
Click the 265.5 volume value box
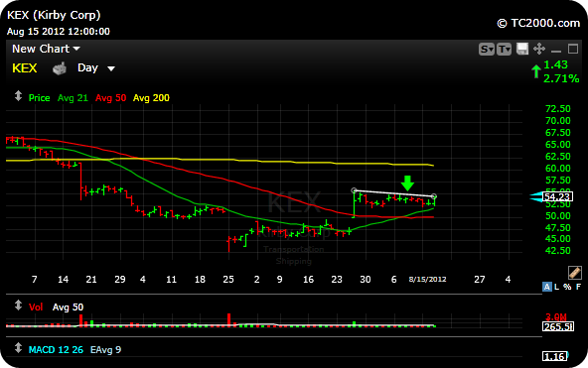pyautogui.click(x=557, y=326)
